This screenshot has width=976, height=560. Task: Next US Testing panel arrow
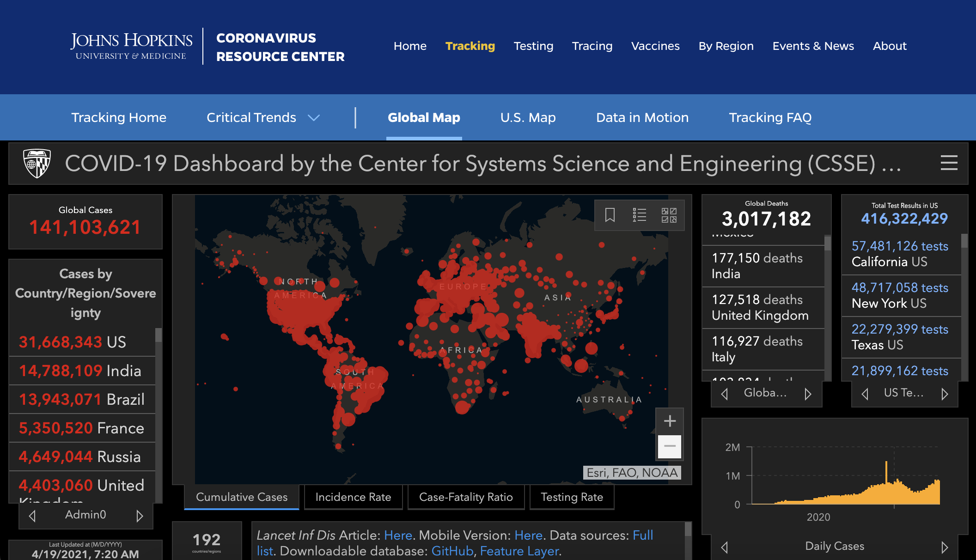945,394
